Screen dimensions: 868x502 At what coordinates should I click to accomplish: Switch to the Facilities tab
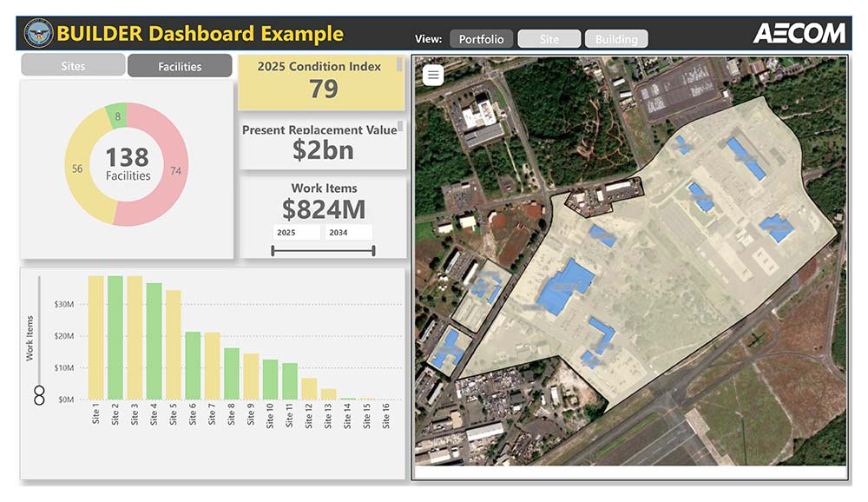pos(180,66)
